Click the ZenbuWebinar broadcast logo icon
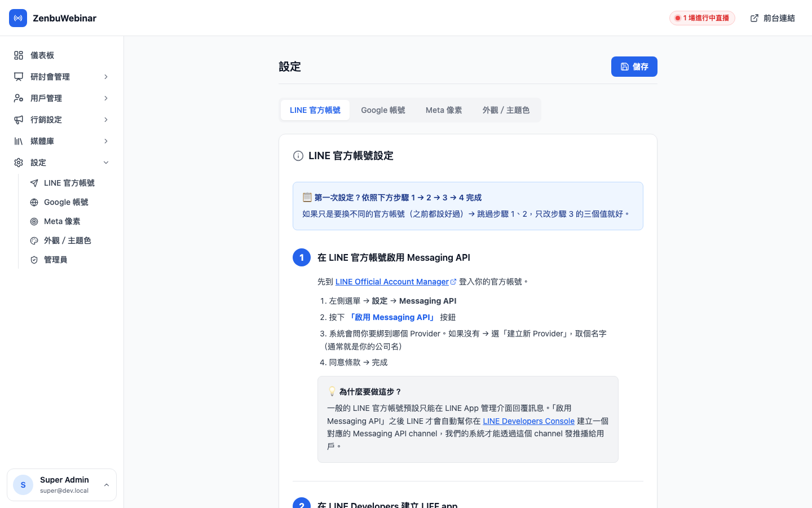The image size is (812, 508). [18, 18]
